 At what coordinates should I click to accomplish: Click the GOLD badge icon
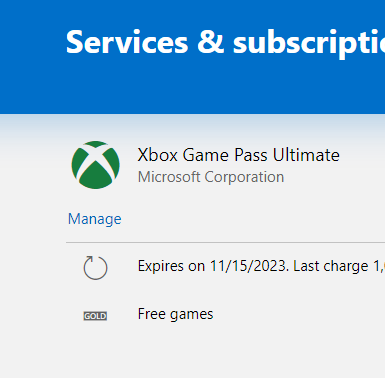tap(95, 316)
